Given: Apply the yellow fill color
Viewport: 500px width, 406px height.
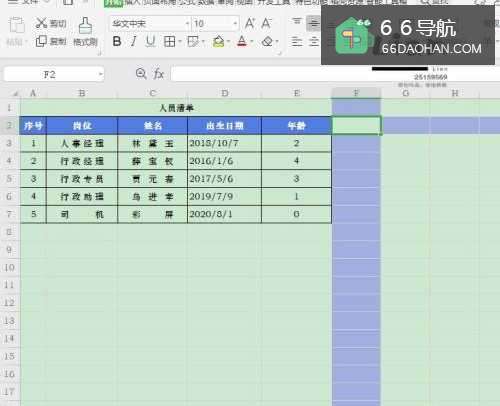Looking at the screenshot, I should click(218, 42).
